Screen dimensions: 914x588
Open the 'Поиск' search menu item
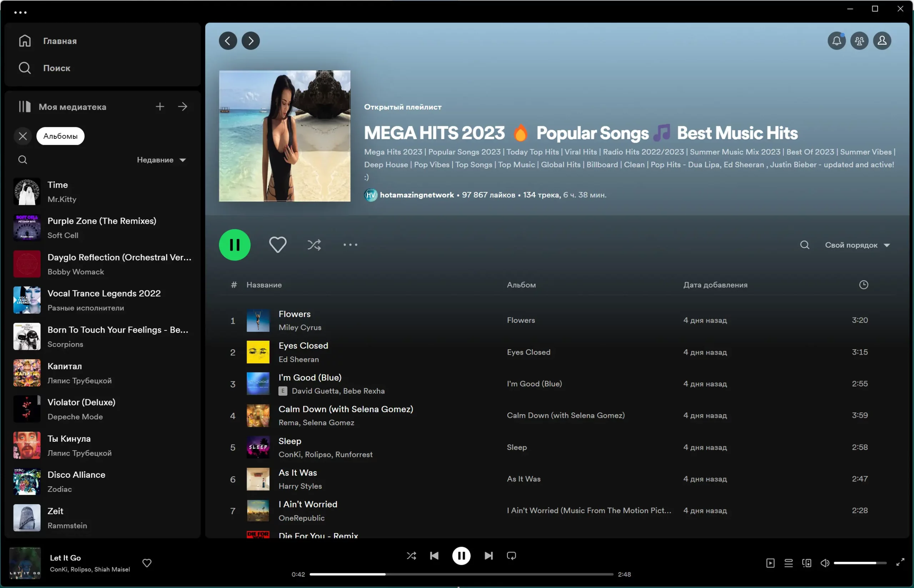[x=56, y=68]
